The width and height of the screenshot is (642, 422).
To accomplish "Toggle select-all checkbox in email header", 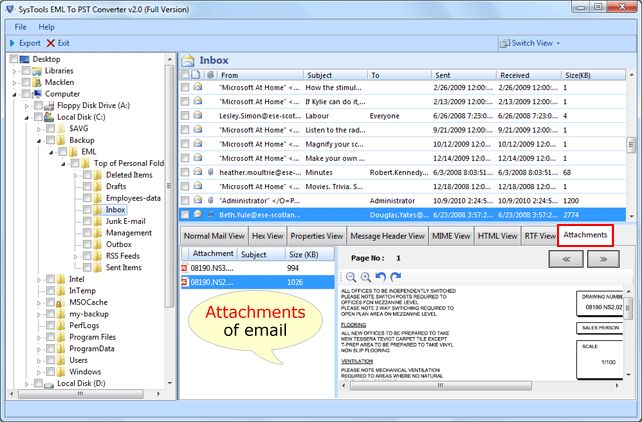I will point(185,74).
